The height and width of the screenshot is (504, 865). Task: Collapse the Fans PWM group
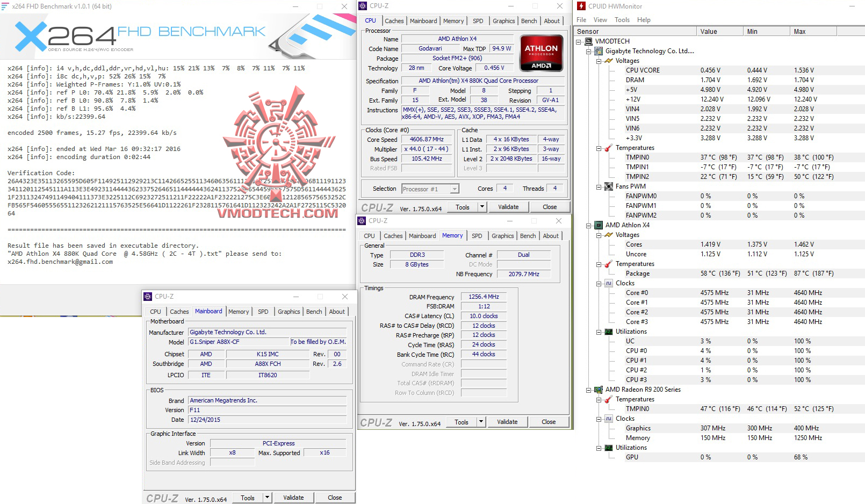click(599, 187)
